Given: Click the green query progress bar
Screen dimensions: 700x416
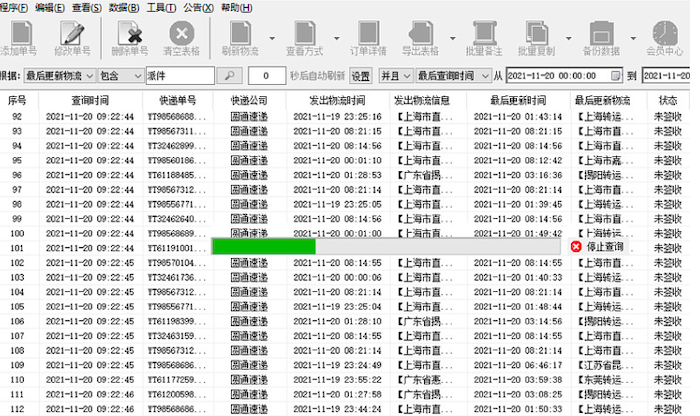Looking at the screenshot, I should [386, 246].
